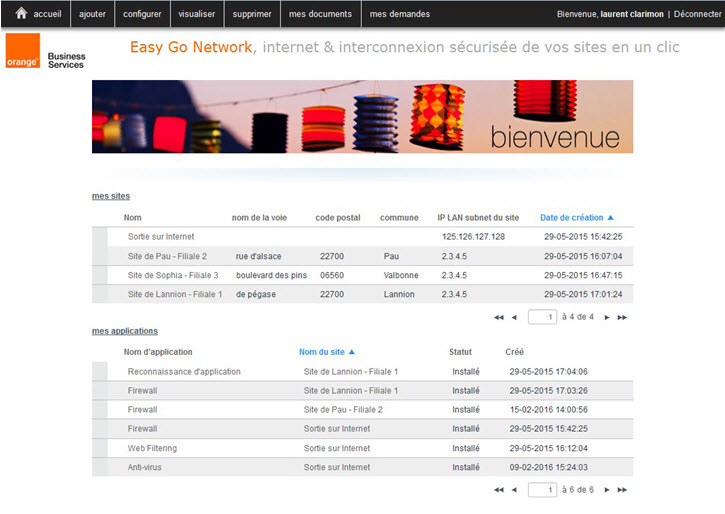Screen dimensions: 725x514
Task: Toggle sort arrow next to Date de création
Action: (610, 217)
